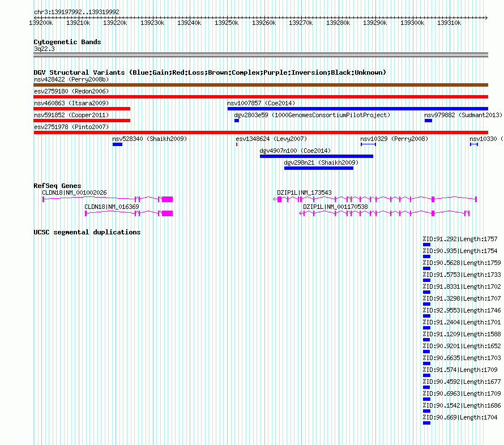Select duplication bar under %ID:91.5753
This screenshot has width=504, height=445.
coord(426,280)
